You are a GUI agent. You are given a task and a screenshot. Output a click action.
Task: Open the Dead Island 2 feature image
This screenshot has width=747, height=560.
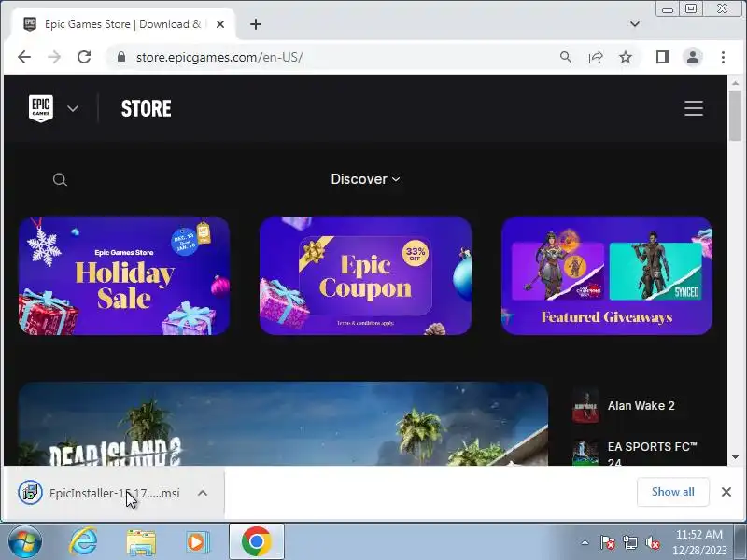[284, 424]
